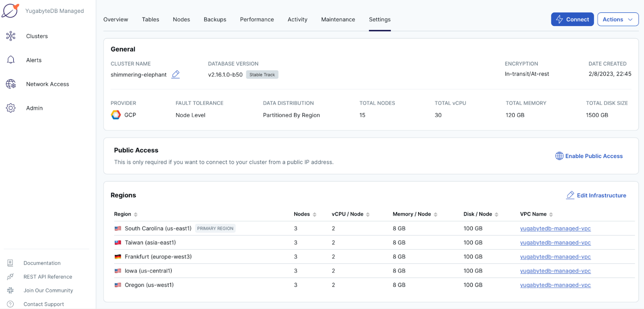This screenshot has height=309, width=644.
Task: Click Oregon (us-west1) region name
Action: pos(149,285)
